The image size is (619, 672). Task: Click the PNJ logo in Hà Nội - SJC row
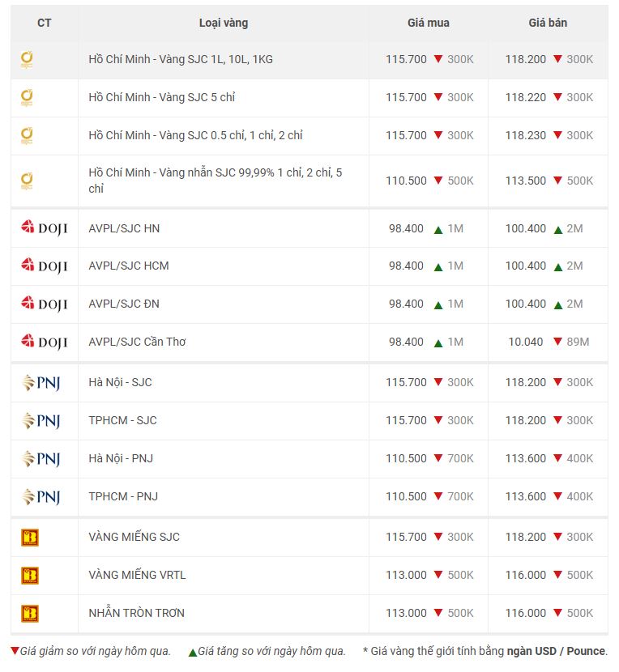pos(41,382)
